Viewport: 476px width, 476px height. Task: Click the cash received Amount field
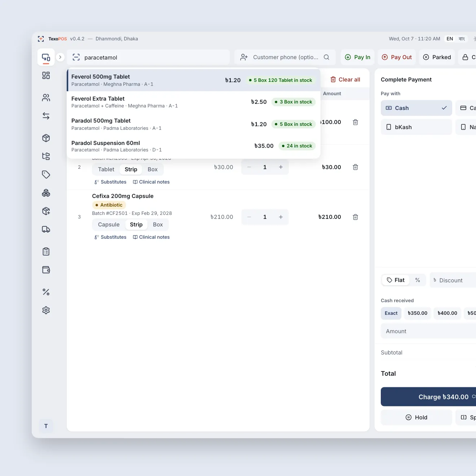(428, 331)
